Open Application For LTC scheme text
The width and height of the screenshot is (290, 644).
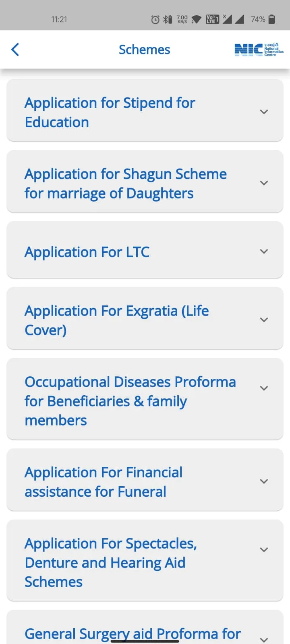(87, 252)
